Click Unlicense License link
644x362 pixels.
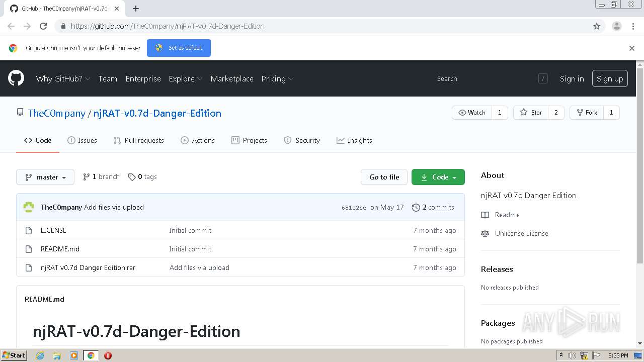pyautogui.click(x=522, y=233)
